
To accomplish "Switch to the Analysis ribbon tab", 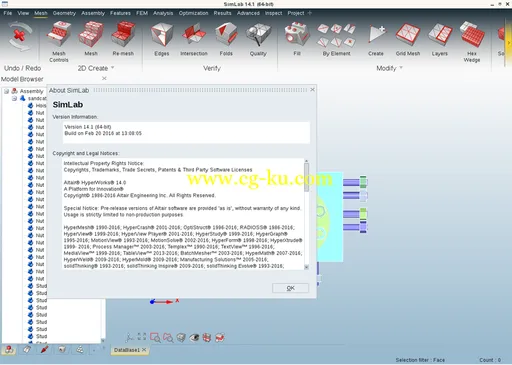I will pyautogui.click(x=163, y=13).
